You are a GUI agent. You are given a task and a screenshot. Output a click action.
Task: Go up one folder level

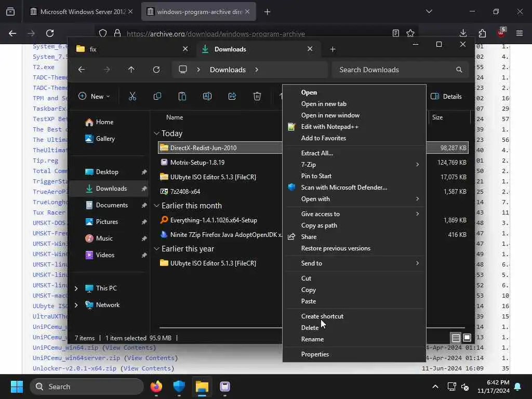coord(131,70)
